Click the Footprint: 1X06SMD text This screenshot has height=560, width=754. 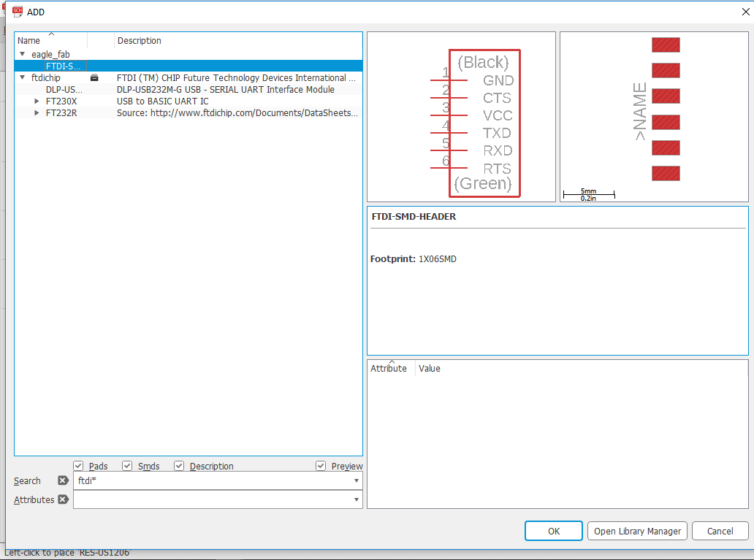click(413, 259)
